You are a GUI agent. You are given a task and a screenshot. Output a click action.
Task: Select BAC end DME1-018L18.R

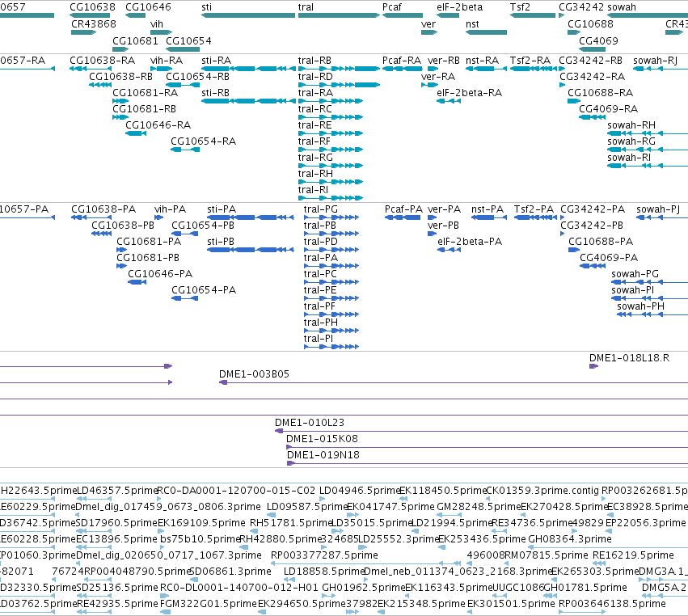[x=593, y=366]
